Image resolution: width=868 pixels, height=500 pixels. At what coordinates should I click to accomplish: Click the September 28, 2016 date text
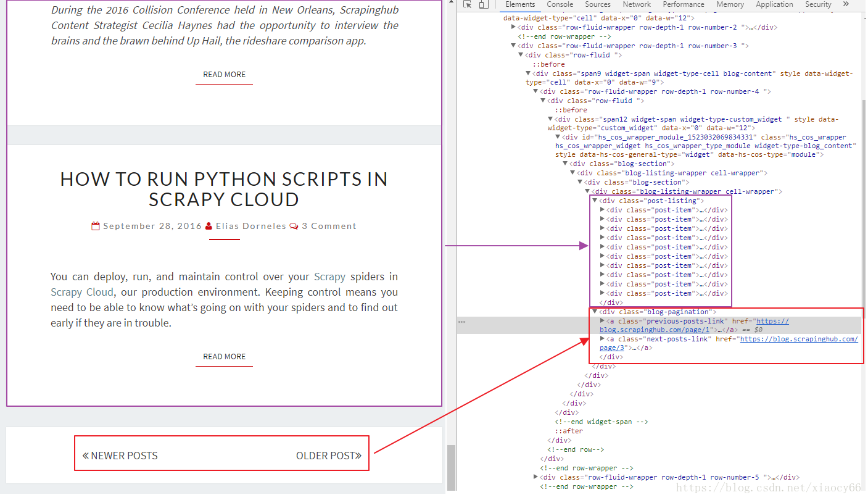pos(152,226)
